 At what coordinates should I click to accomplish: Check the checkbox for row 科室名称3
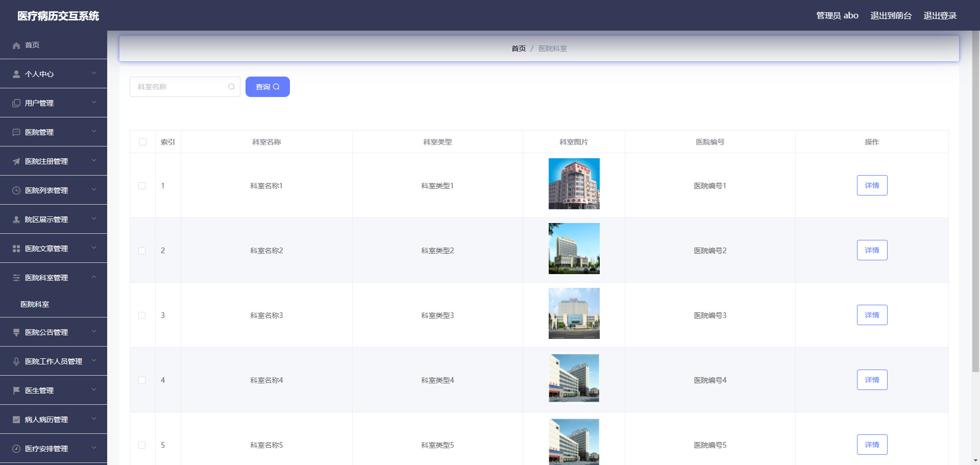(x=142, y=315)
